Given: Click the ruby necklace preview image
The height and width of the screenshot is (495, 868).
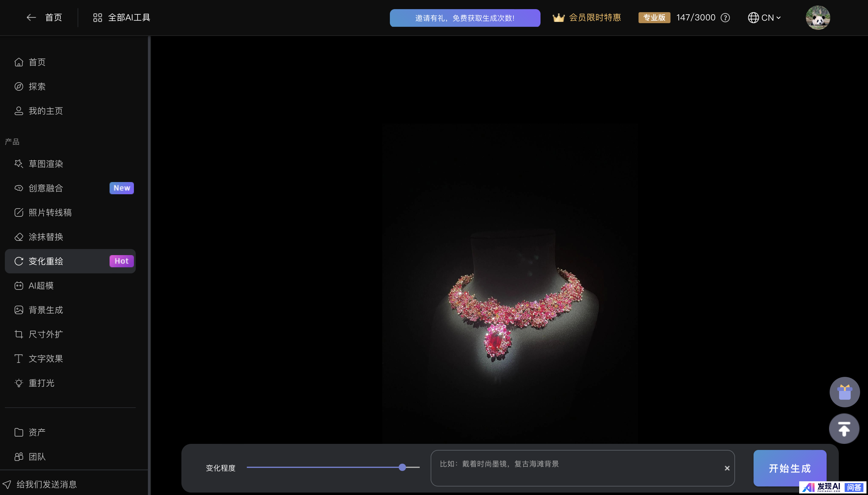Looking at the screenshot, I should click(x=509, y=284).
